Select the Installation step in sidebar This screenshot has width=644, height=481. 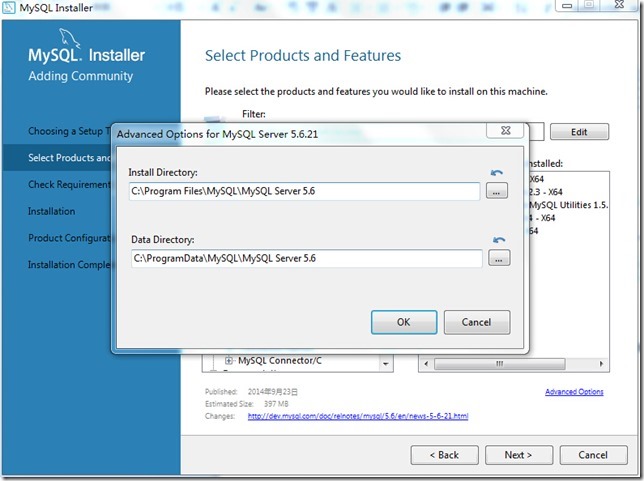coord(51,211)
